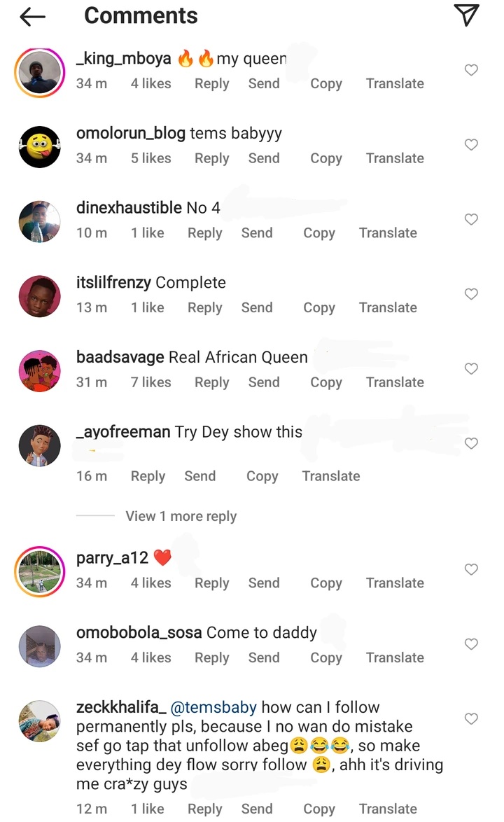Tap heart next to omobobola_sosa's comment
The width and height of the screenshot is (504, 822).
[x=471, y=643]
